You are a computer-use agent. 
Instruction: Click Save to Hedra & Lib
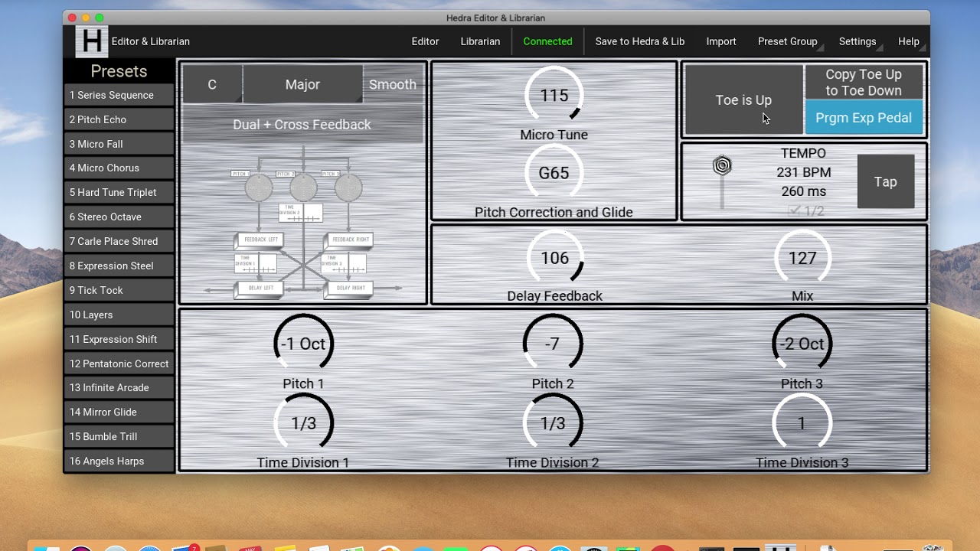click(640, 41)
